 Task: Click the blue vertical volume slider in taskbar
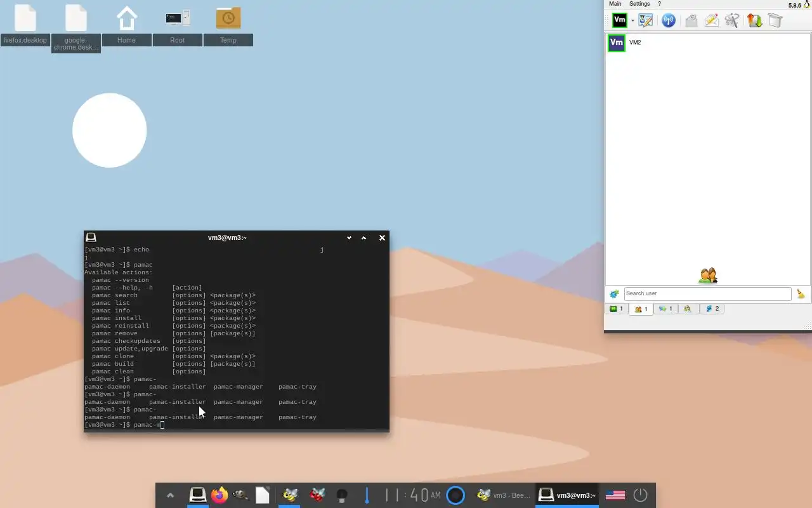(367, 495)
